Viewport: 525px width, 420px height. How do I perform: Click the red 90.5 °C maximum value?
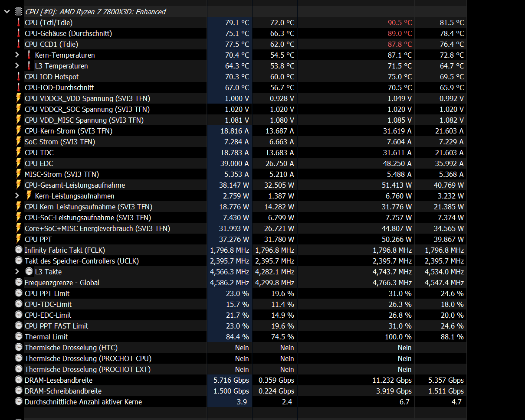coord(400,23)
